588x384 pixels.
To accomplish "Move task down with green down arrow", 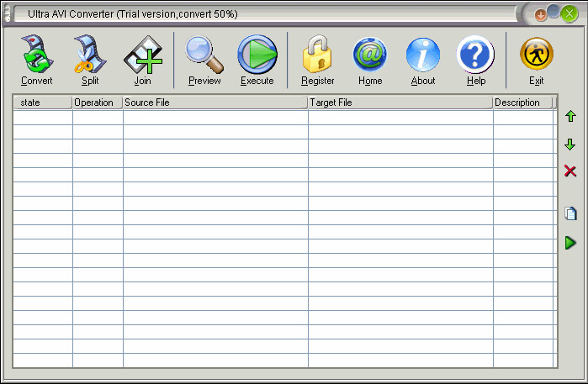I will pyautogui.click(x=570, y=145).
